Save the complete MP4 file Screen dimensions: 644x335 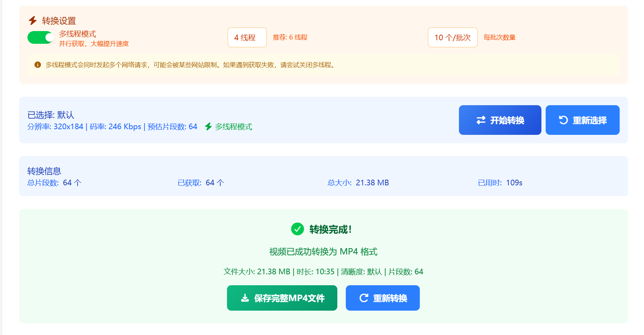point(282,298)
